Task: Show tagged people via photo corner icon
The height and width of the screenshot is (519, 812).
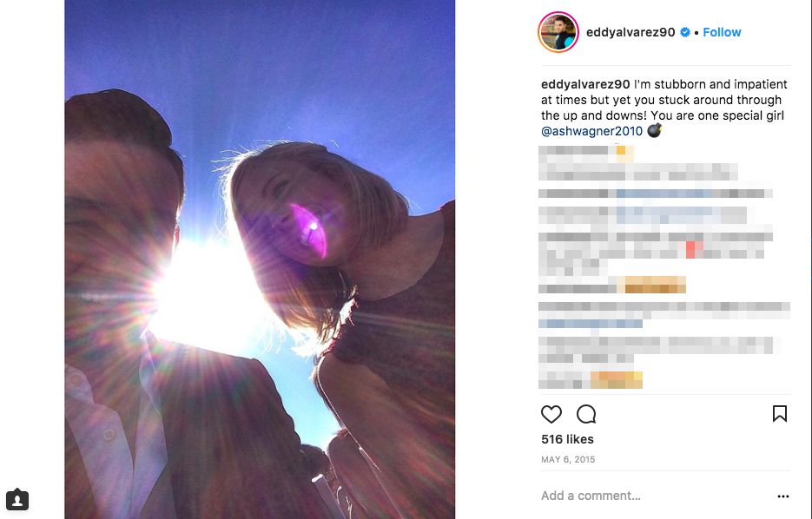Action: (x=17, y=499)
